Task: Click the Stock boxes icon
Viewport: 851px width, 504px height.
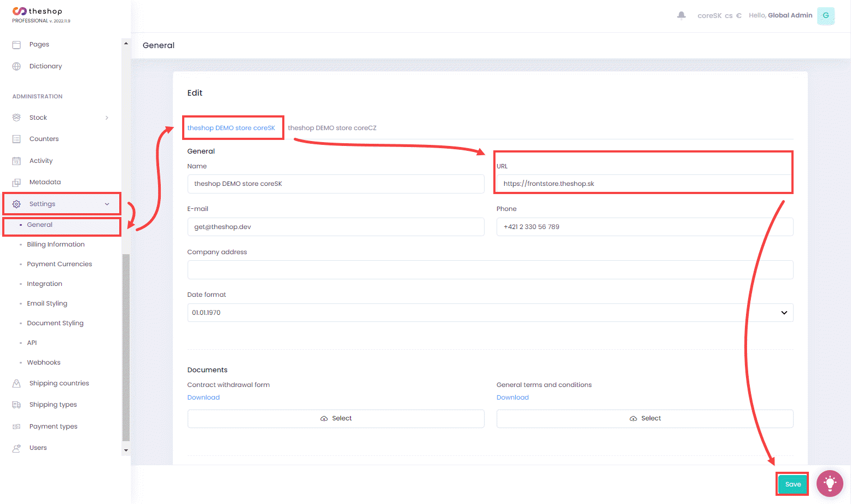Action: [x=16, y=118]
